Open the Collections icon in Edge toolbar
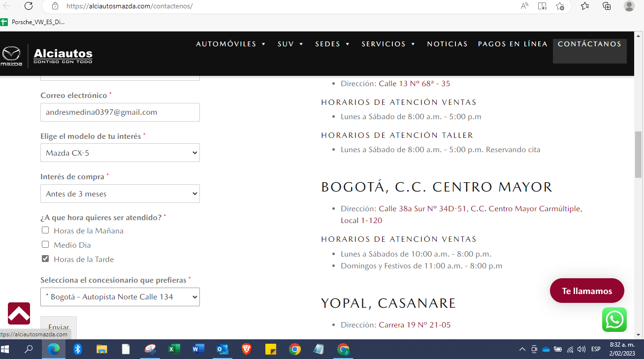This screenshot has width=644, height=359. 607,6
